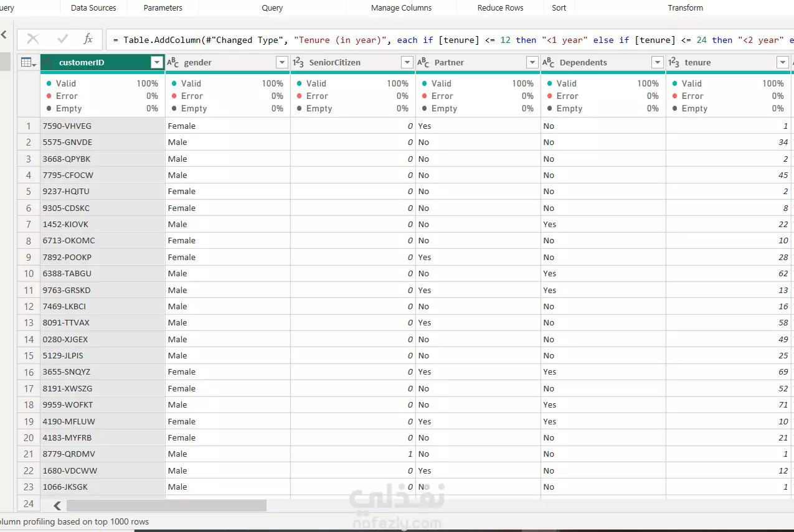
Task: Click the cell 8091-TTVAX
Action: tap(103, 322)
